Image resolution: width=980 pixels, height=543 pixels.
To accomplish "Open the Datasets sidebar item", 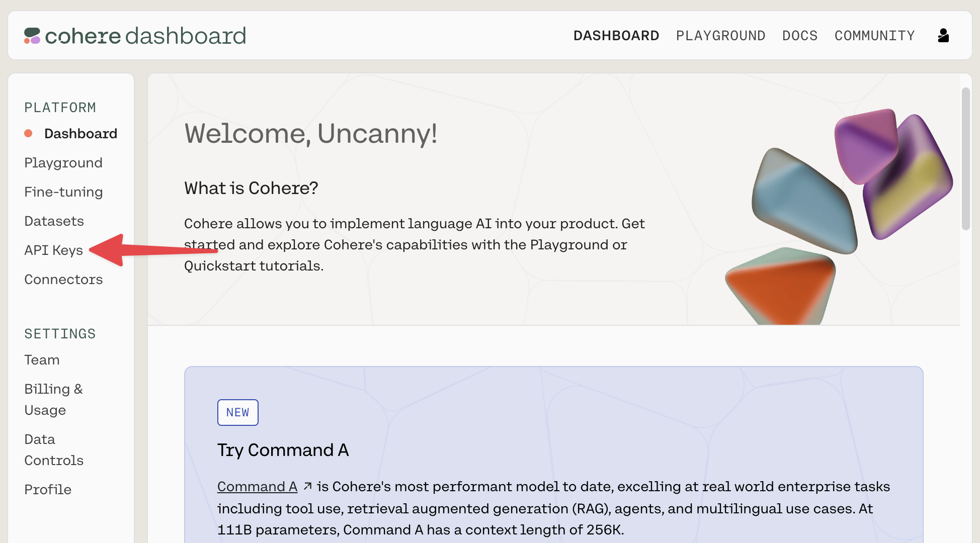I will tap(54, 221).
